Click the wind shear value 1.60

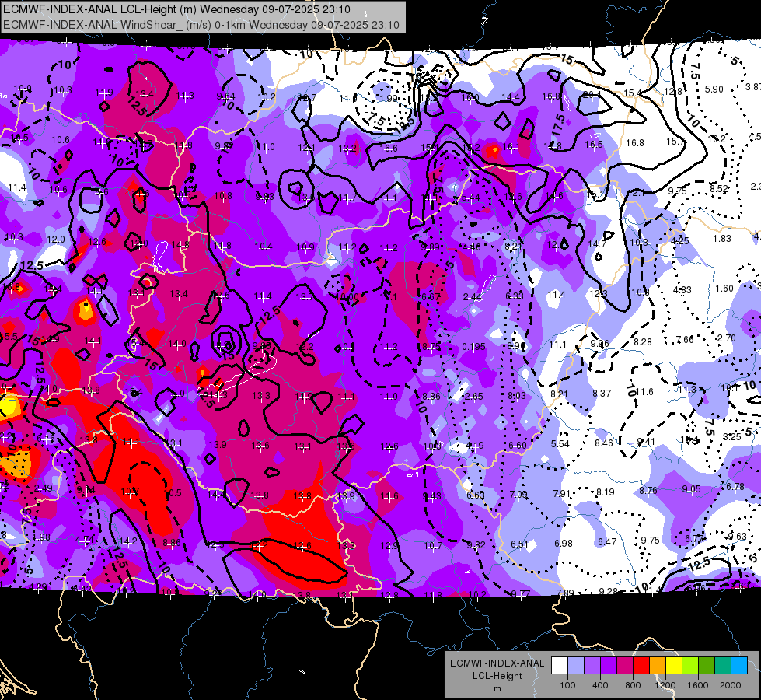[724, 289]
